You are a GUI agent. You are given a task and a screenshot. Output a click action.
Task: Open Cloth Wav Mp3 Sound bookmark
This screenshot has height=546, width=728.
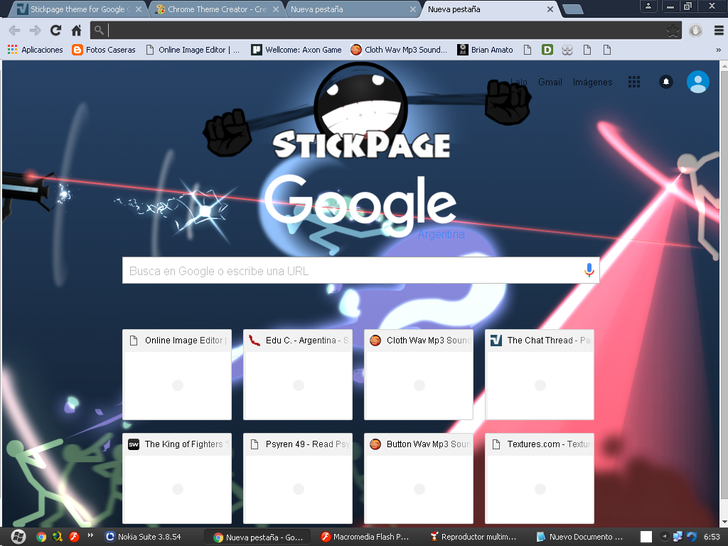399,50
